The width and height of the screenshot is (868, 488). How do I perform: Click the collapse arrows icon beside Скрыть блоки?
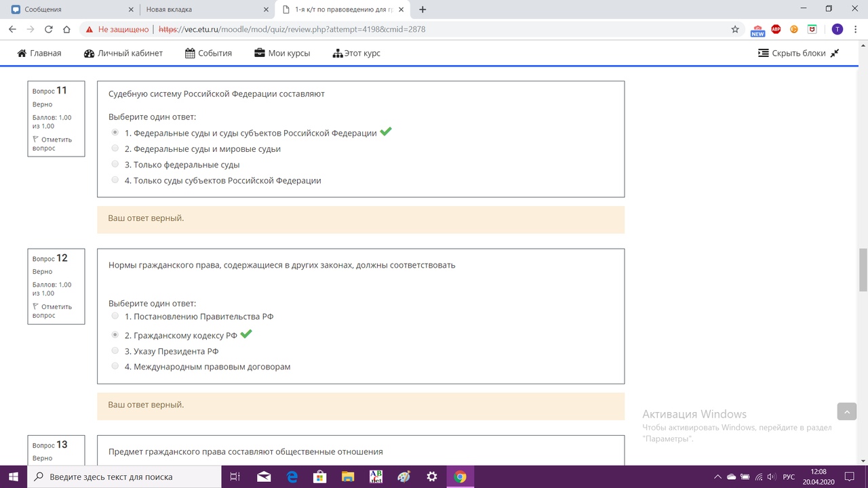coord(835,53)
